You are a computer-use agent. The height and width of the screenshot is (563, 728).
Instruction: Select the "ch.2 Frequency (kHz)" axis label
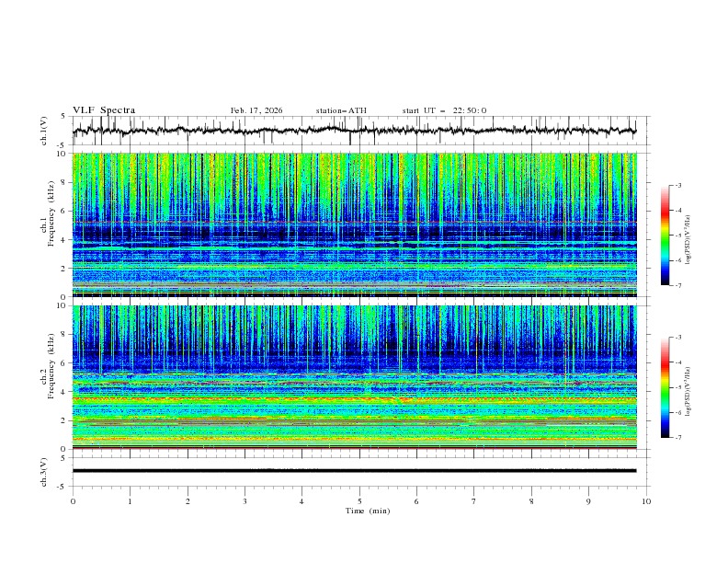(x=48, y=365)
